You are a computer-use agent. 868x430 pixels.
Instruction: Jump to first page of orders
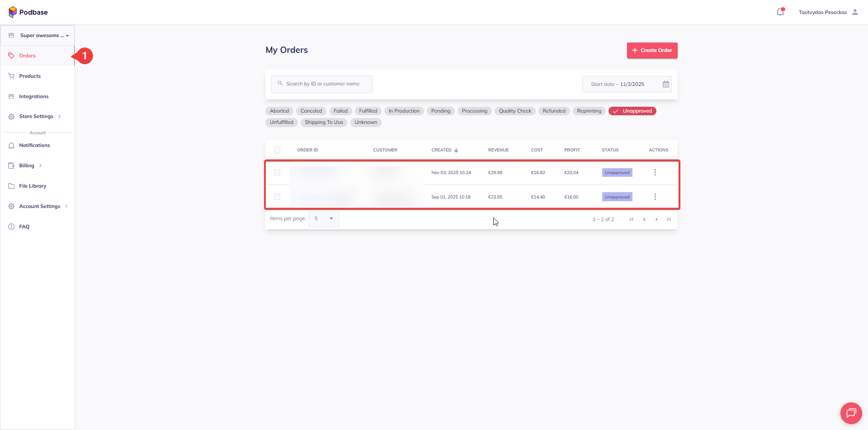[632, 219]
